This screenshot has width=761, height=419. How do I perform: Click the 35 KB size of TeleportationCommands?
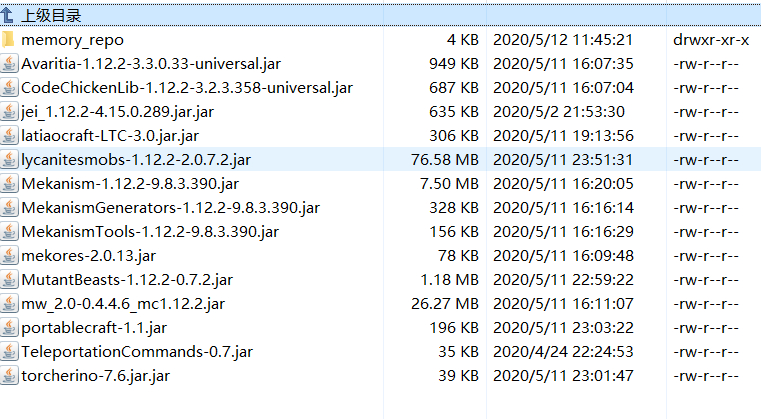[458, 352]
